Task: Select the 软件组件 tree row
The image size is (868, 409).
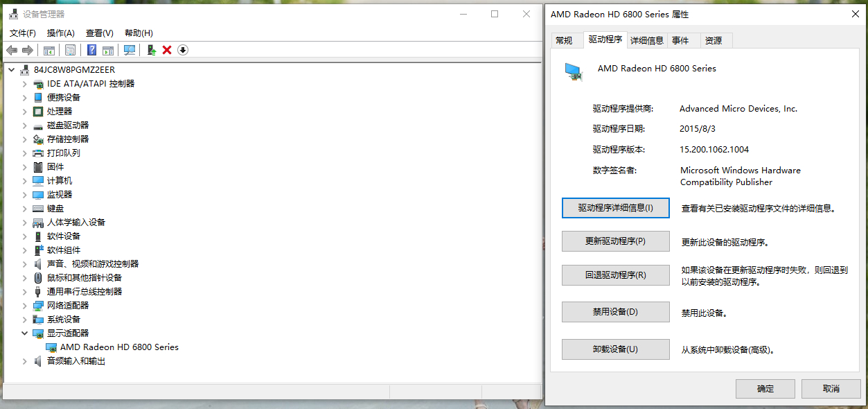Action: tap(64, 250)
